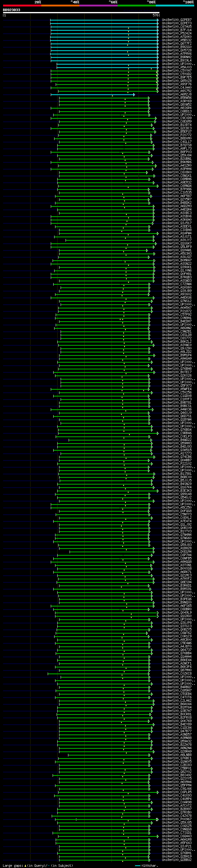Select the UniRef100_C5YYH7 label
The image size is (197, 868).
(x=176, y=71)
